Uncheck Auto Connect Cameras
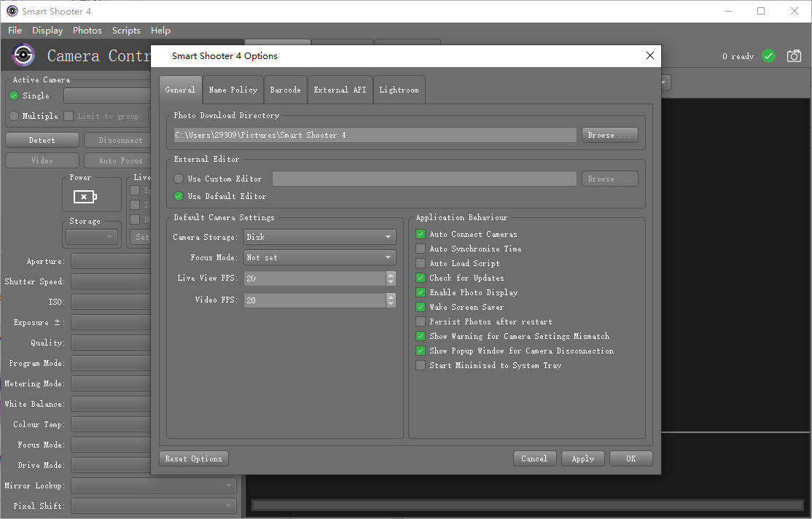The image size is (812, 519). [x=421, y=234]
